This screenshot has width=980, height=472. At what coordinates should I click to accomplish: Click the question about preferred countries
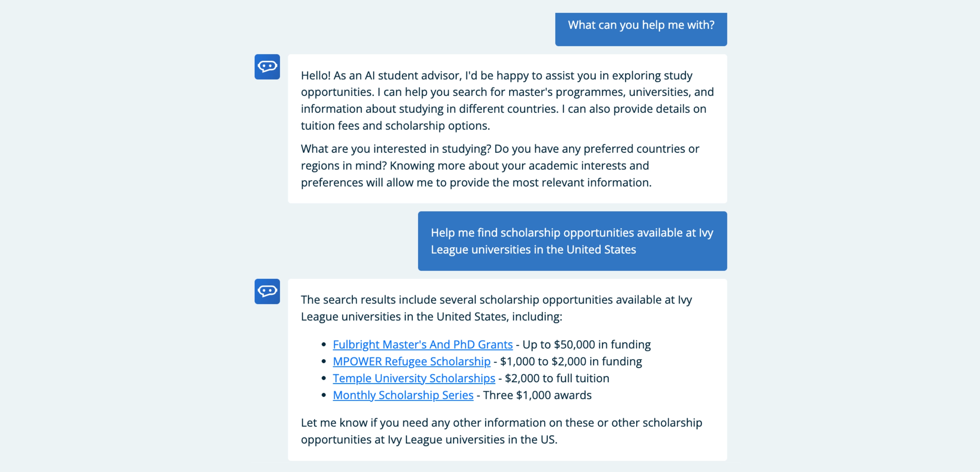click(x=500, y=165)
